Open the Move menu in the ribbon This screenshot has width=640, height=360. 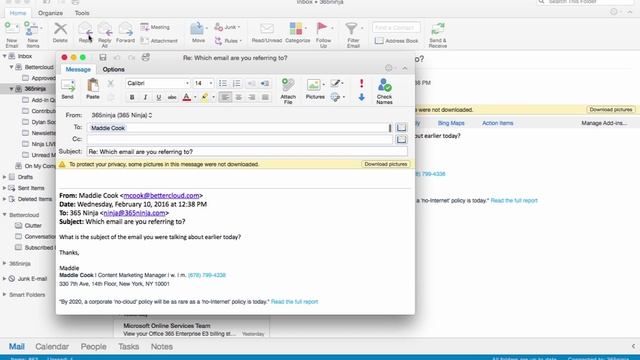pyautogui.click(x=198, y=32)
